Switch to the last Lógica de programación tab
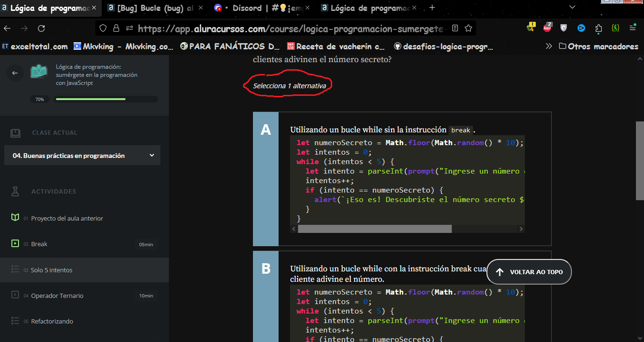The image size is (644, 342). (368, 8)
